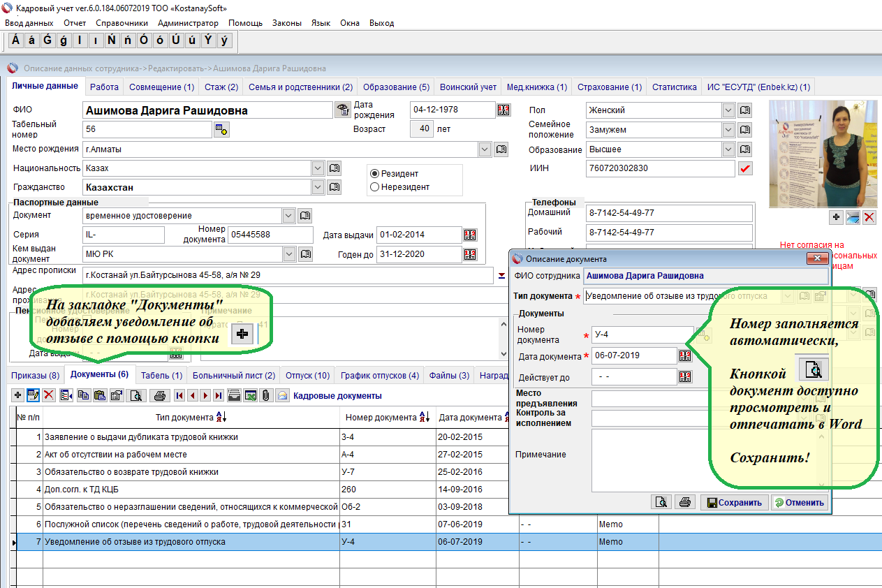The image size is (882, 588).
Task: Open the Гражданство dropdown list
Action: (318, 187)
